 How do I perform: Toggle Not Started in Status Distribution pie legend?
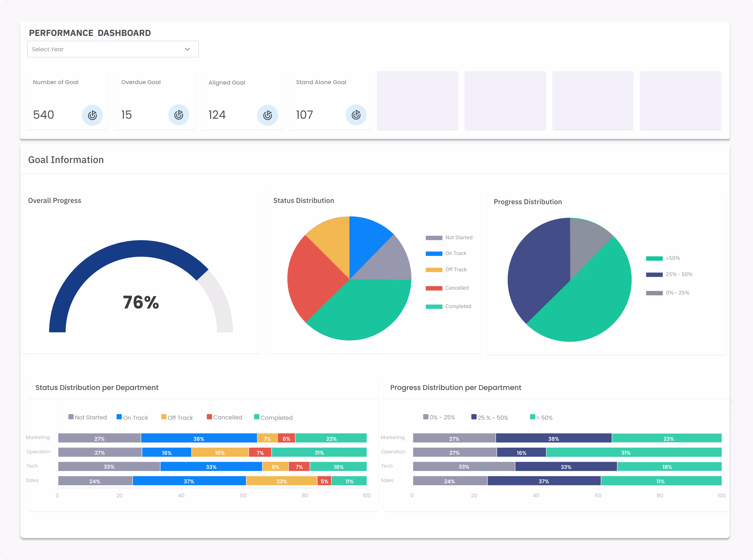pyautogui.click(x=449, y=238)
